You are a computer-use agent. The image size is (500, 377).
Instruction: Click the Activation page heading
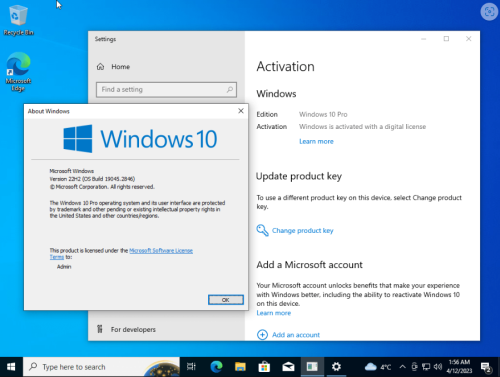[x=285, y=67]
